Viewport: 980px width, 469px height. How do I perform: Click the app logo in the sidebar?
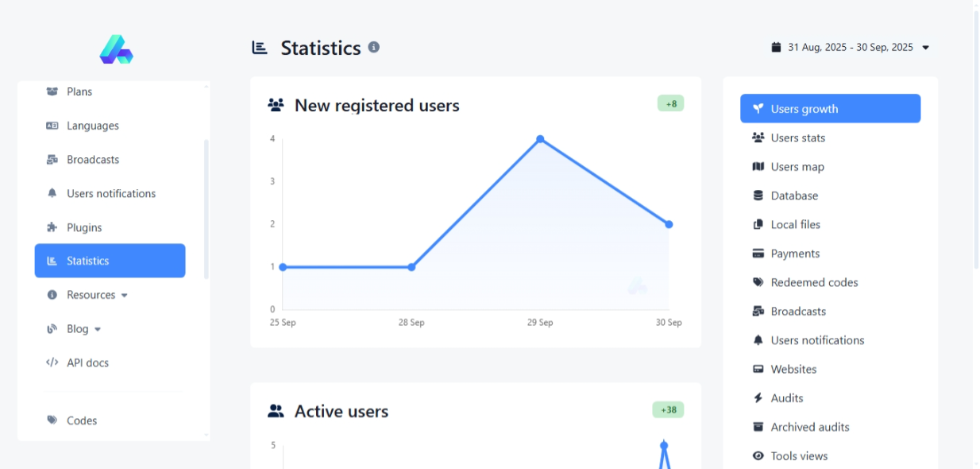click(x=116, y=49)
